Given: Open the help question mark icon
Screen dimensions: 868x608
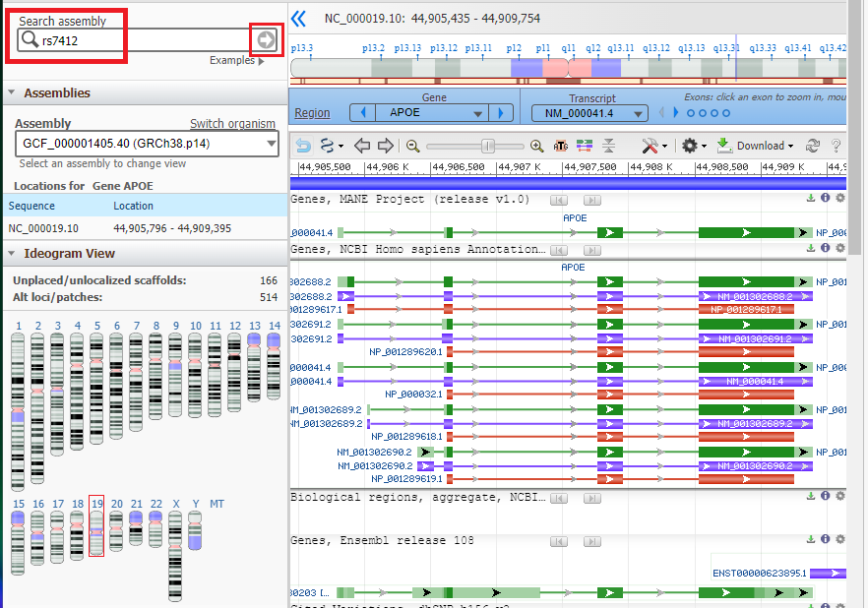Looking at the screenshot, I should (837, 146).
